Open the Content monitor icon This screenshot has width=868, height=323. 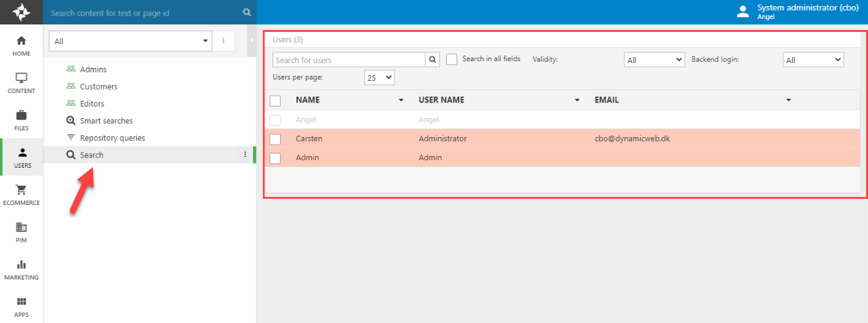[x=21, y=83]
